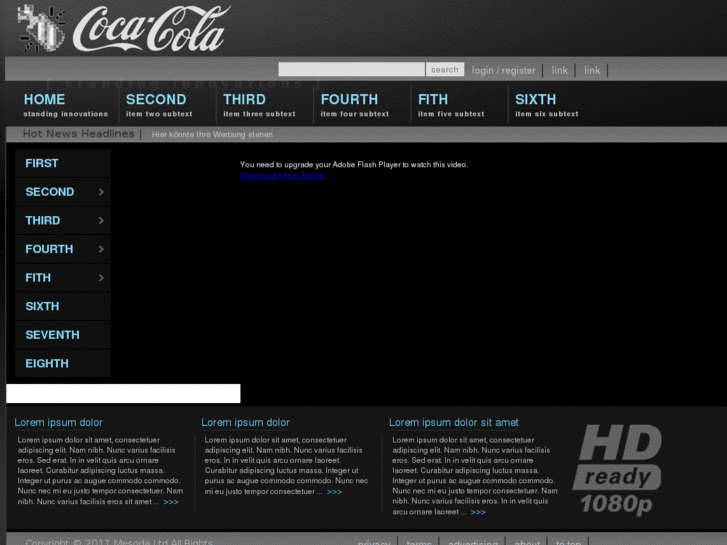The height and width of the screenshot is (545, 727).
Task: Click the Coca-Cola logo in header
Action: coord(152,29)
